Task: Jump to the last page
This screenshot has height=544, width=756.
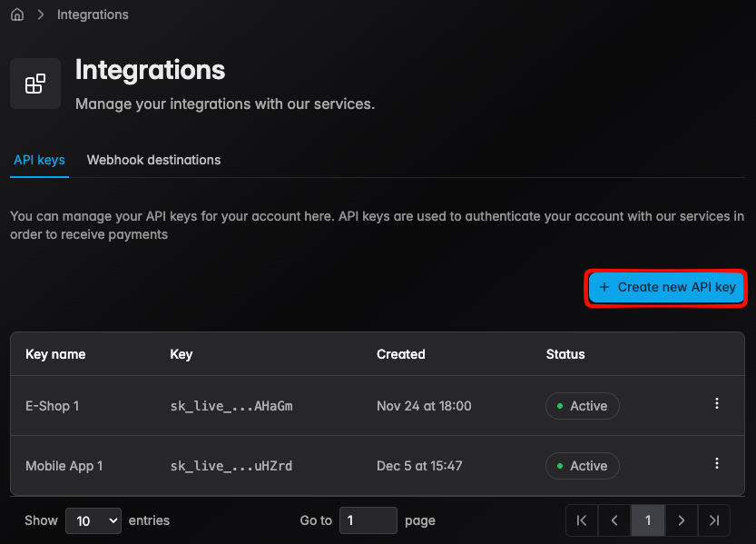Action: pos(714,520)
